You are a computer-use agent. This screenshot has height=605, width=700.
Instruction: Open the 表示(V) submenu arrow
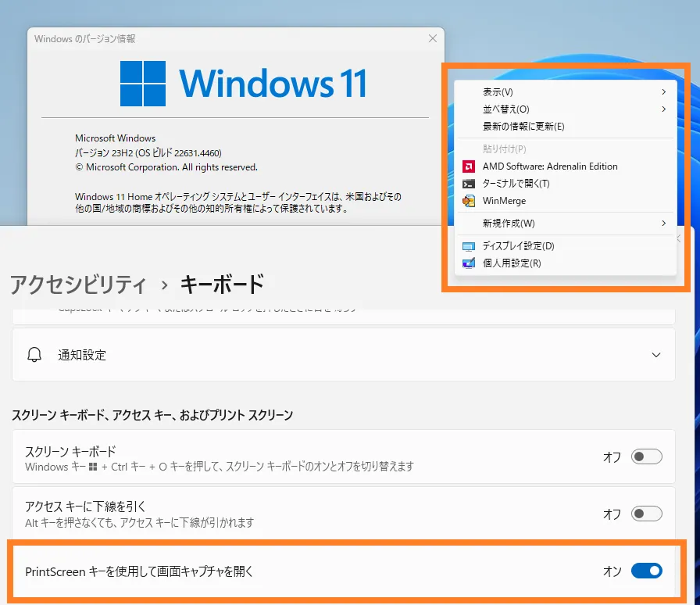coord(664,91)
